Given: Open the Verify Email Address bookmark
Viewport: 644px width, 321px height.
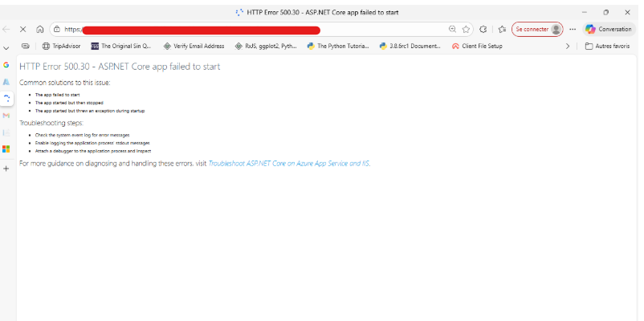Looking at the screenshot, I should pos(194,46).
